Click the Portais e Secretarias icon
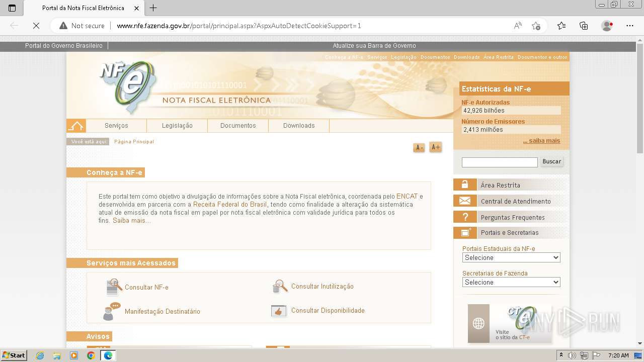 [x=465, y=232]
